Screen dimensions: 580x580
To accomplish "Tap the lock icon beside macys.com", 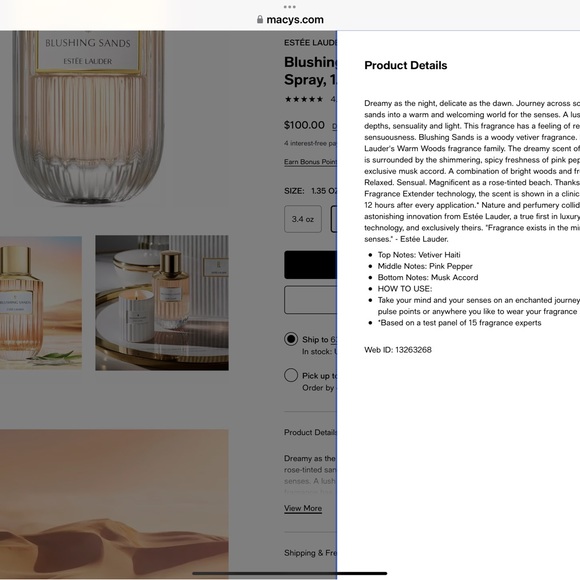I will (260, 19).
